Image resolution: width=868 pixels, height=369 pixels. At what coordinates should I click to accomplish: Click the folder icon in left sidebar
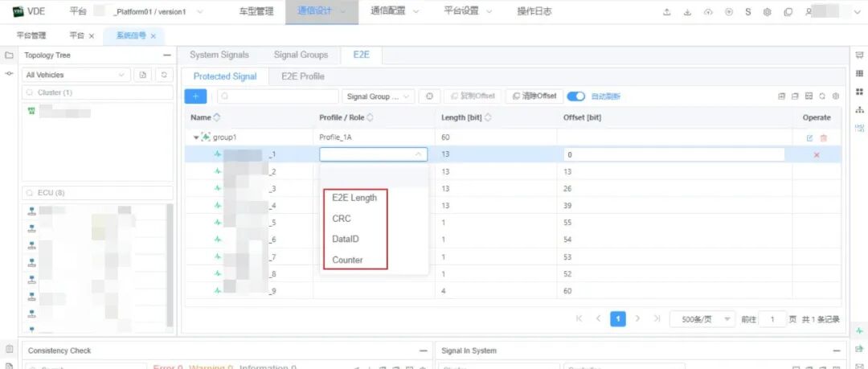tap(9, 55)
